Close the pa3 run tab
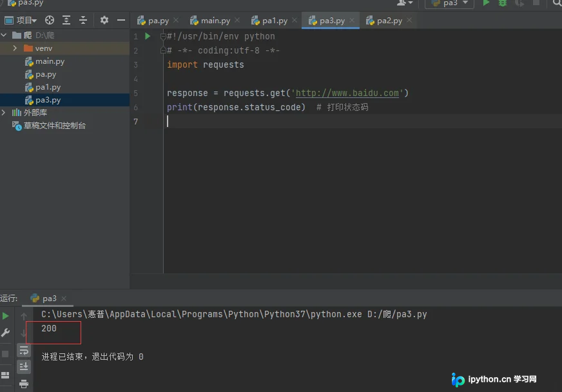Viewport: 562px width, 392px height. pyautogui.click(x=64, y=299)
